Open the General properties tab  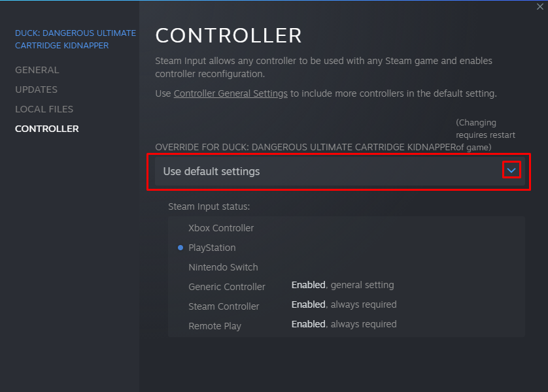pyautogui.click(x=37, y=70)
